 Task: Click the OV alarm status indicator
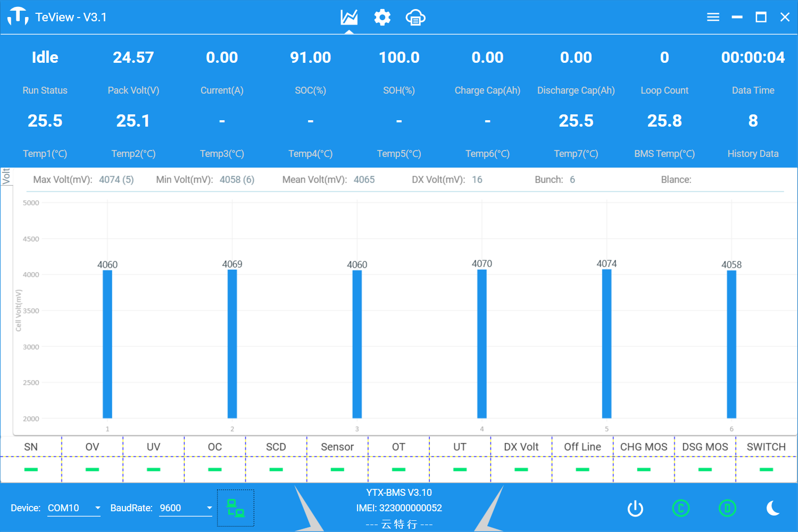[x=92, y=469]
